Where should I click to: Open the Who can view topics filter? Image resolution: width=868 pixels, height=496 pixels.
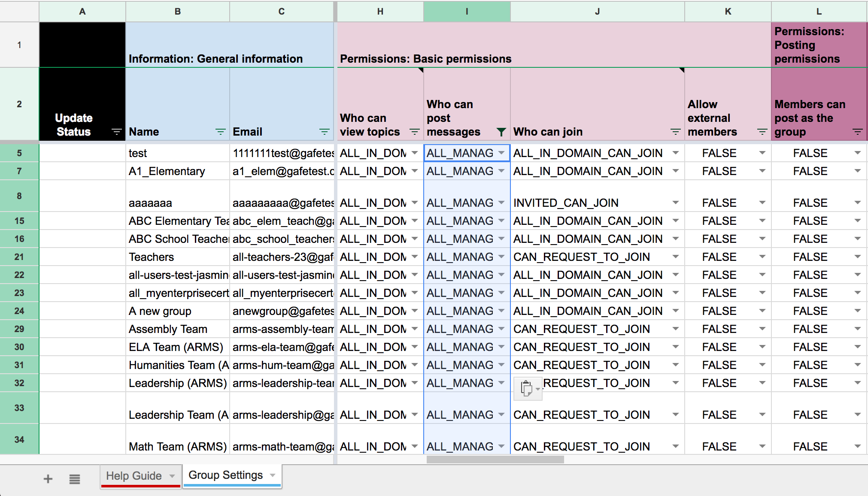(414, 132)
